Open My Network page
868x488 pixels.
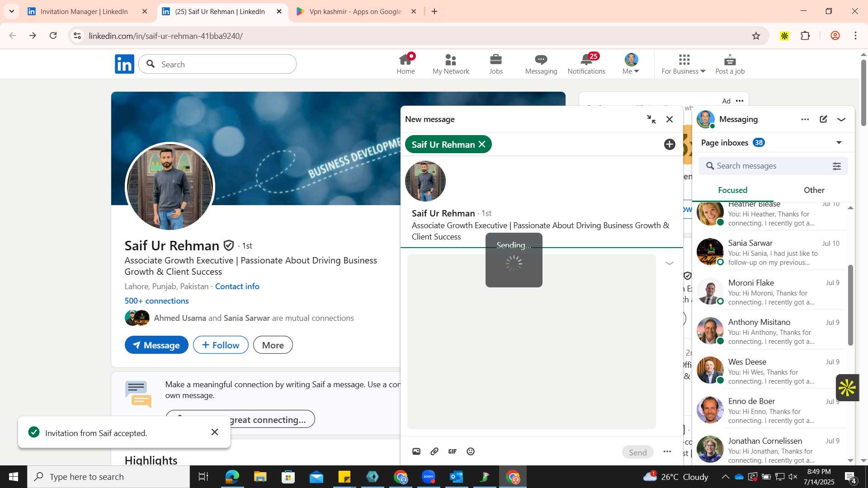pos(451,64)
